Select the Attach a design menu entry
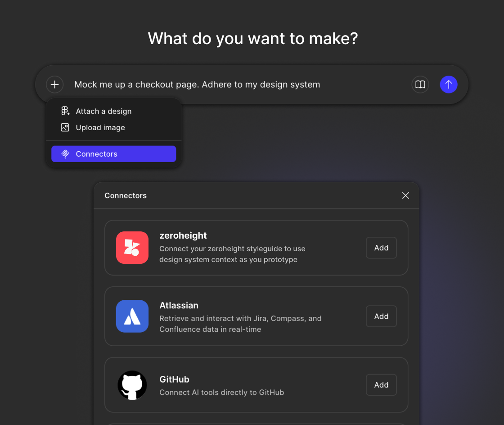 coord(103,111)
